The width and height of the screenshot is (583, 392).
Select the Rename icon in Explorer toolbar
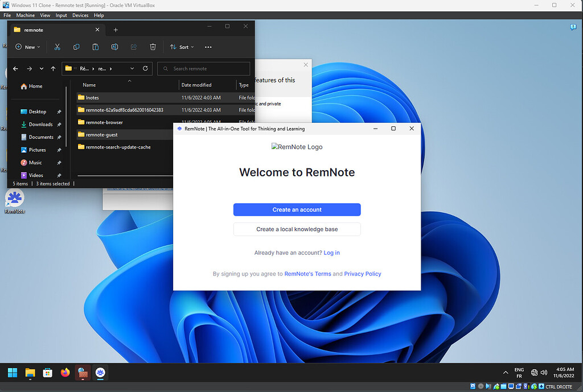[114, 47]
